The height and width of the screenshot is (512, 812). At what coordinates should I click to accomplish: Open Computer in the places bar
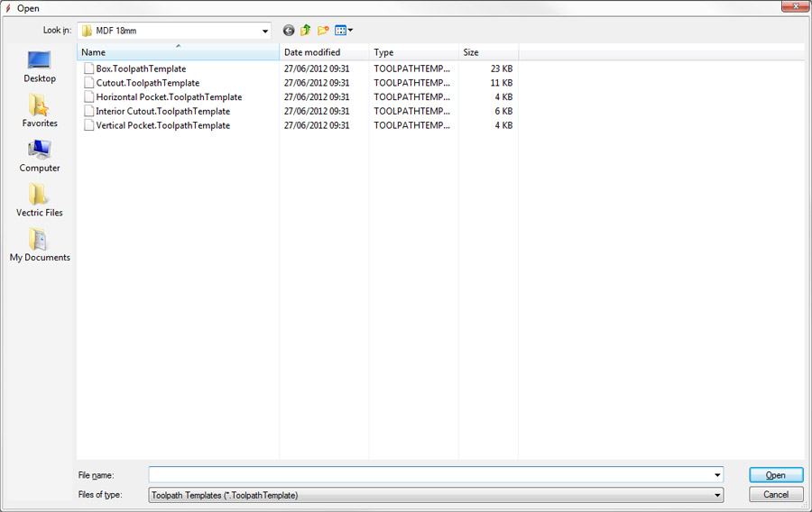[40, 156]
